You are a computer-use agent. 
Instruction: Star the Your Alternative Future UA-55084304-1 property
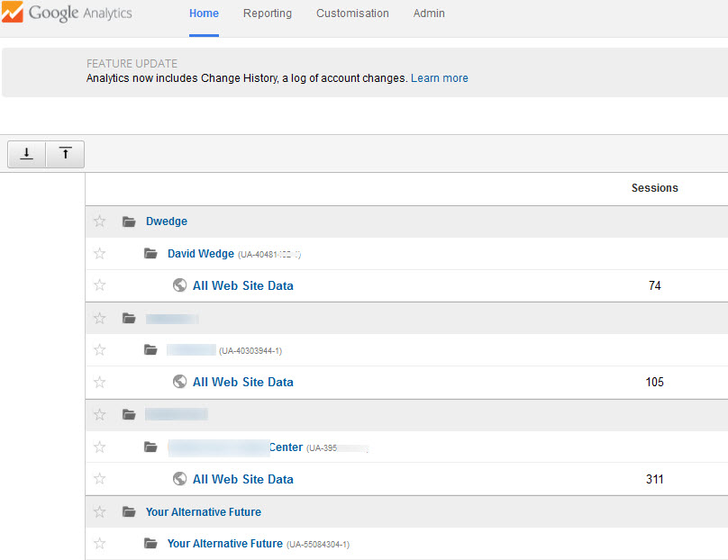coord(99,543)
